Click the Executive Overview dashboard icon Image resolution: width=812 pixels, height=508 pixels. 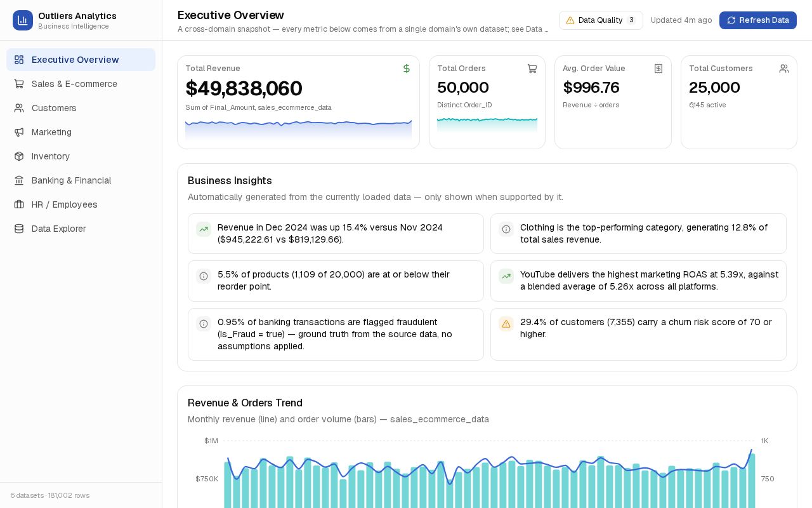tap(19, 60)
